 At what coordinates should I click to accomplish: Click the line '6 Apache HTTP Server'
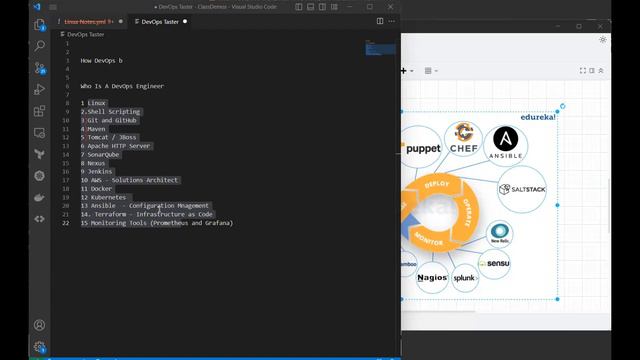click(116, 146)
